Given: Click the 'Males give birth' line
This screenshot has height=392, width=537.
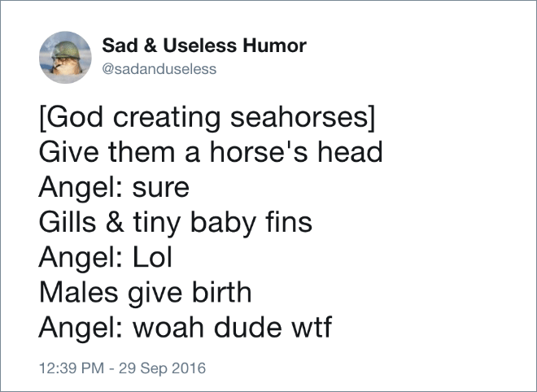Looking at the screenshot, I should 146,294.
